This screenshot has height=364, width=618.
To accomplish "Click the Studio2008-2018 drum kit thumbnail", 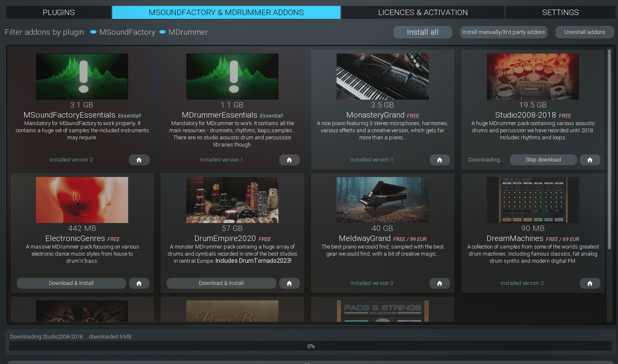I will point(533,77).
